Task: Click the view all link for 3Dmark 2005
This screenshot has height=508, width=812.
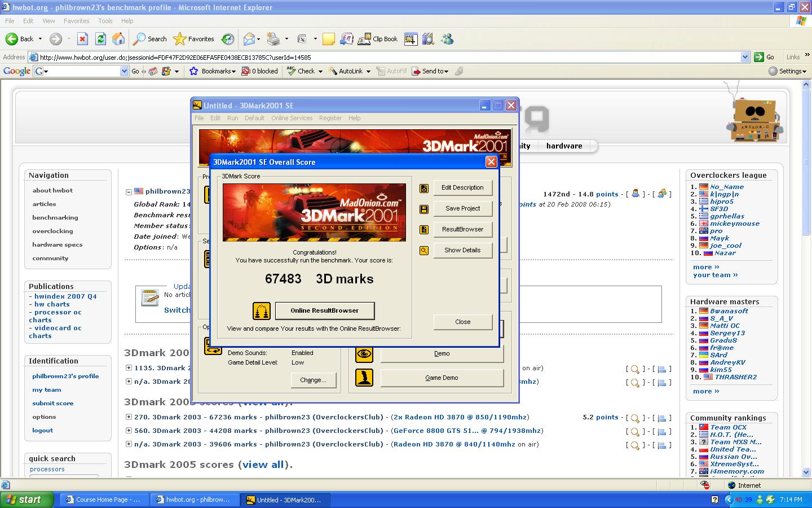Action: pos(263,465)
